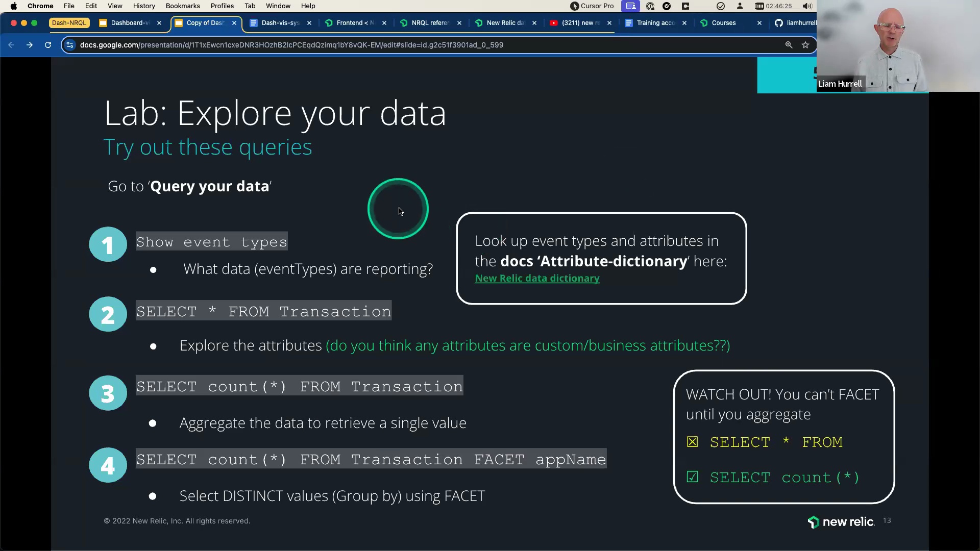The image size is (980, 551).
Task: Click the Chrome red close window button
Action: tap(14, 23)
